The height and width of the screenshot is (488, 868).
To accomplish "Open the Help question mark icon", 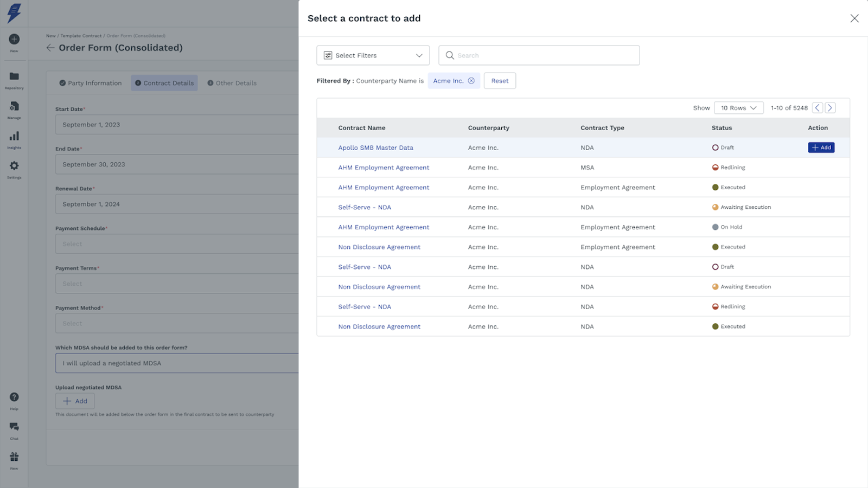I will click(14, 397).
